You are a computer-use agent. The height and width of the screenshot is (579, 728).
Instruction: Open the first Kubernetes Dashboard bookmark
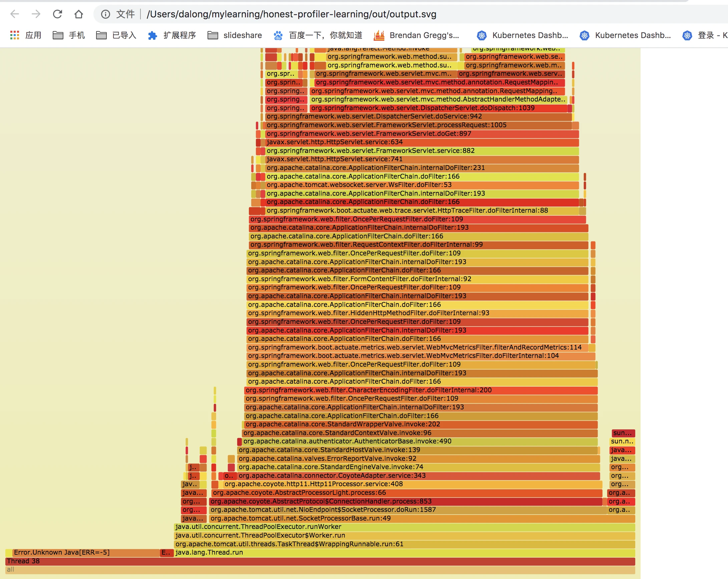pos(522,35)
